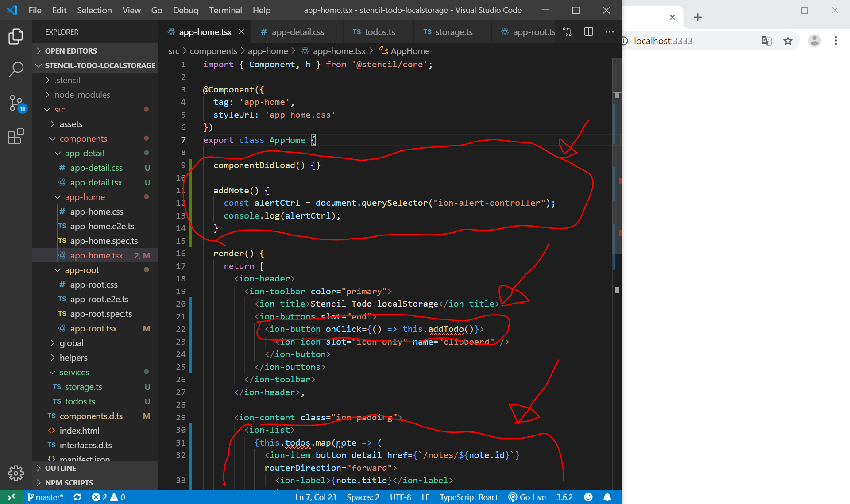The width and height of the screenshot is (850, 504).
Task: Start Go Live server
Action: (527, 497)
